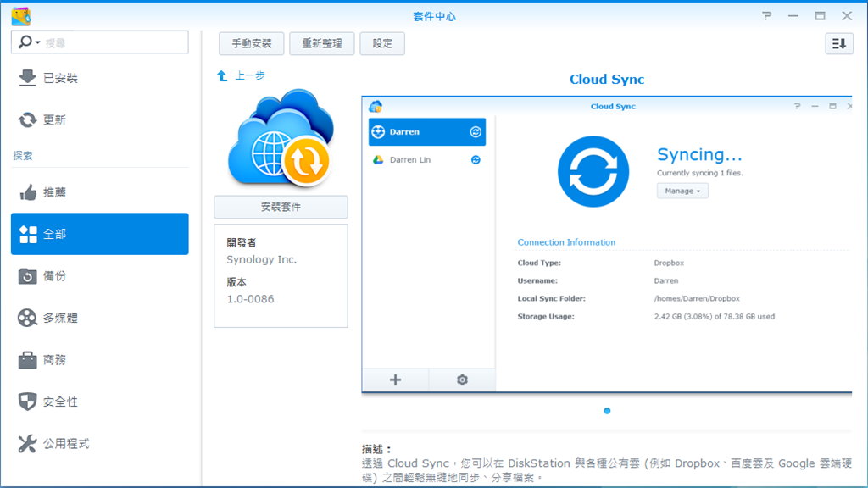The width and height of the screenshot is (868, 488).
Task: Click the screenshot carousel page dot
Action: tap(607, 411)
